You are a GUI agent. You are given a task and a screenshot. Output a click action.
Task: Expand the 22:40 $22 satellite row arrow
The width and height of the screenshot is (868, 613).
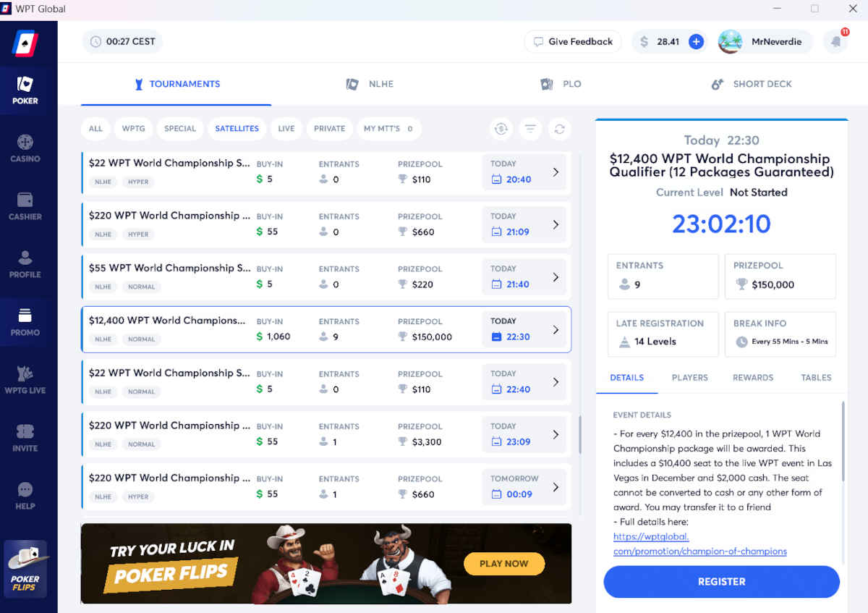pos(556,382)
